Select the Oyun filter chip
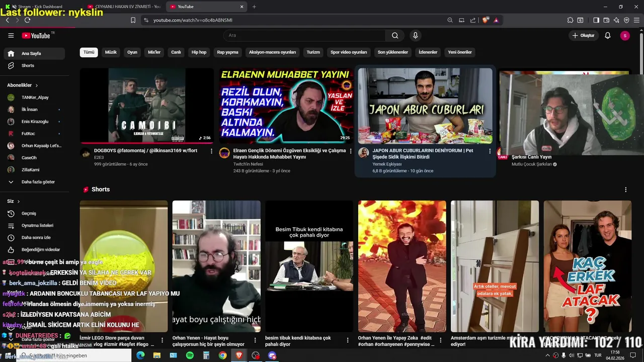Image resolution: width=644 pixels, height=362 pixels. tap(132, 52)
